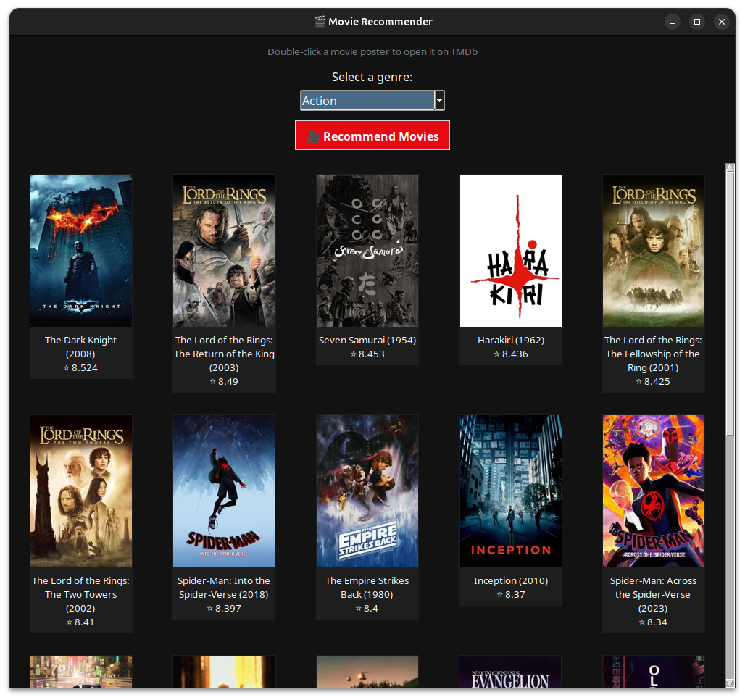Viewport: 745px width, 700px height.
Task: Open the genre dropdown arrow
Action: click(439, 100)
